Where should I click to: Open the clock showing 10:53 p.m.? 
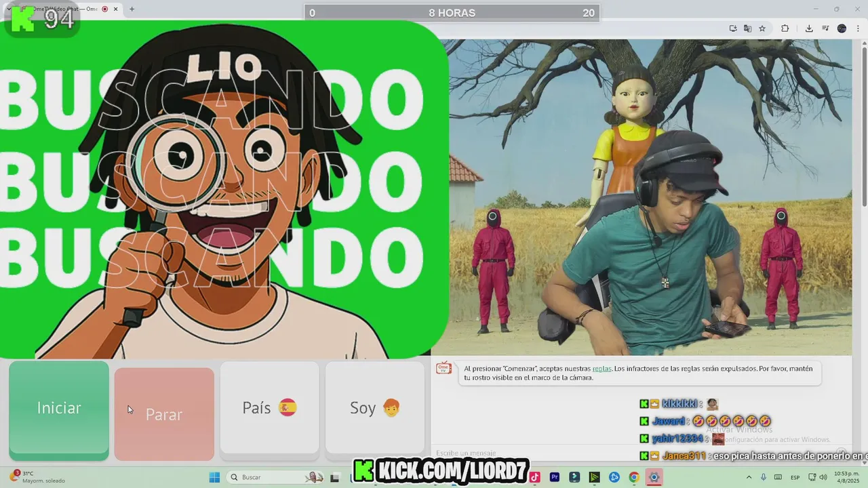click(846, 477)
